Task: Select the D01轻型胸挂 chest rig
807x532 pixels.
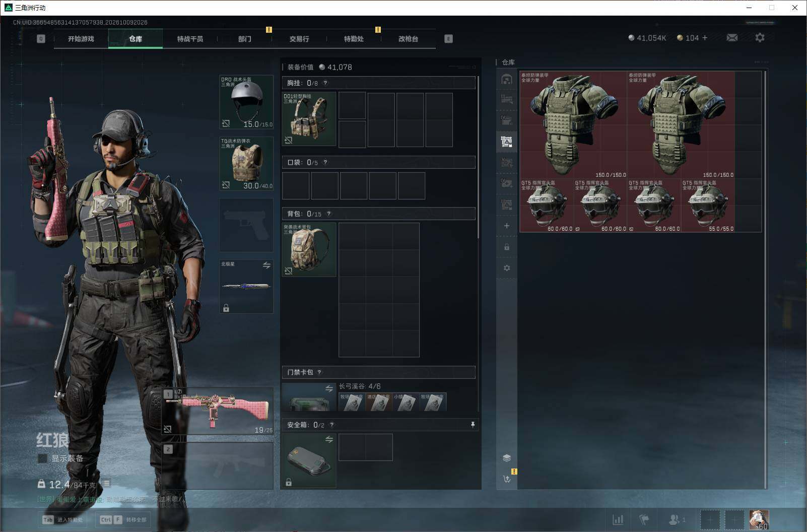Action: point(309,119)
